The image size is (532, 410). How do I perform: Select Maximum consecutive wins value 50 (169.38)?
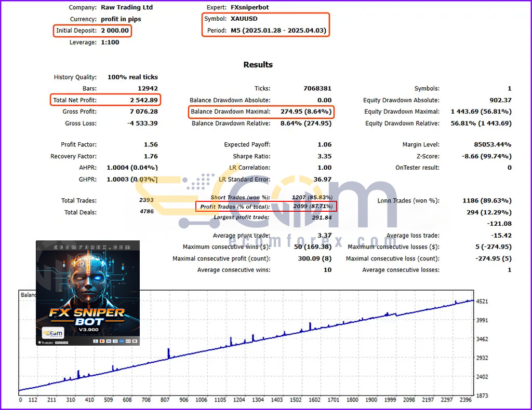pyautogui.click(x=312, y=247)
